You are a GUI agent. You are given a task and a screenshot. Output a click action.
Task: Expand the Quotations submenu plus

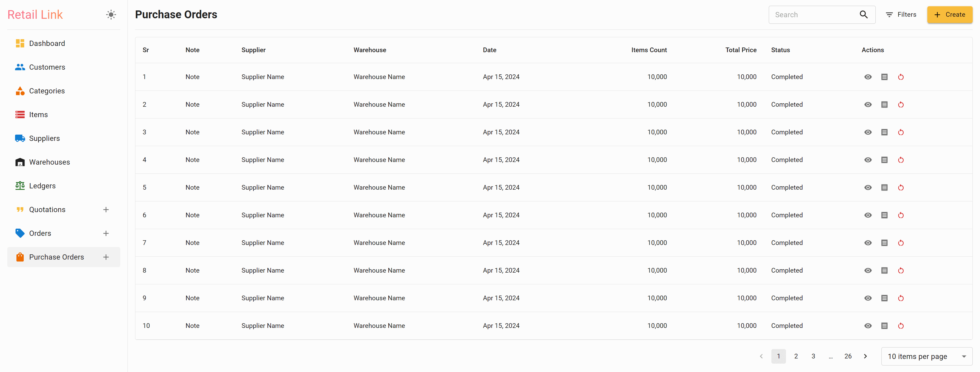click(106, 210)
